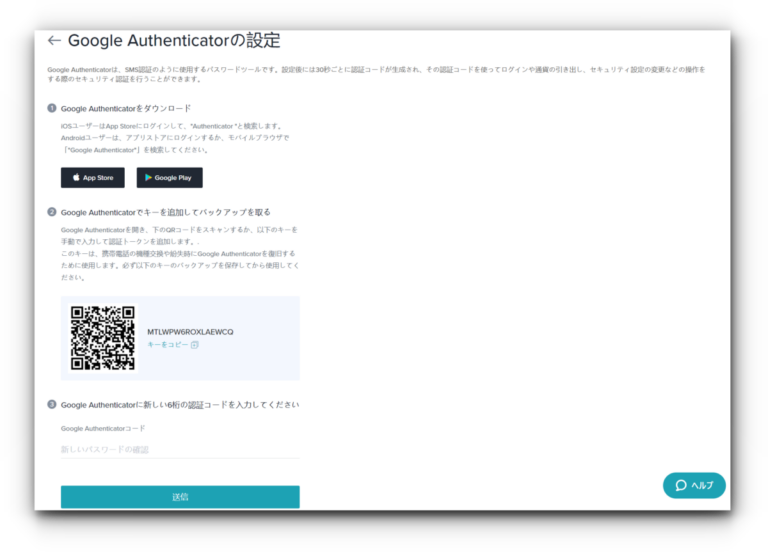Click the QR code image

(102, 338)
